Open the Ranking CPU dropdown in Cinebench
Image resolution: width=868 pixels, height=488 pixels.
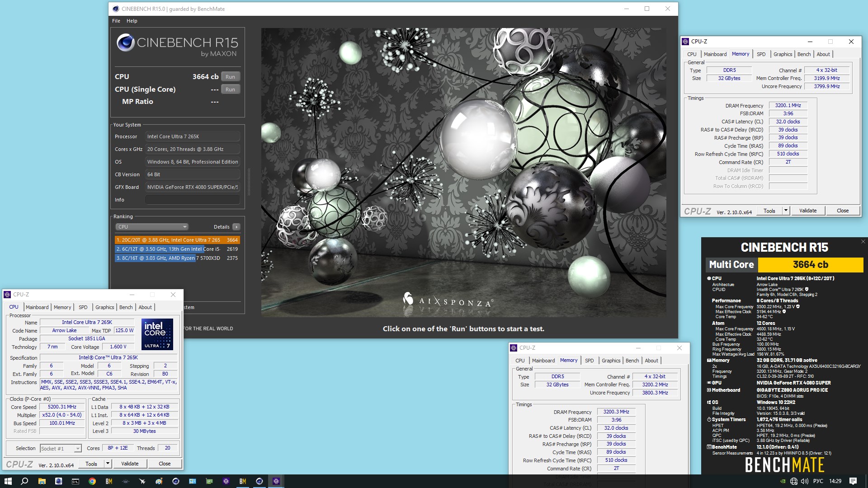pos(152,227)
